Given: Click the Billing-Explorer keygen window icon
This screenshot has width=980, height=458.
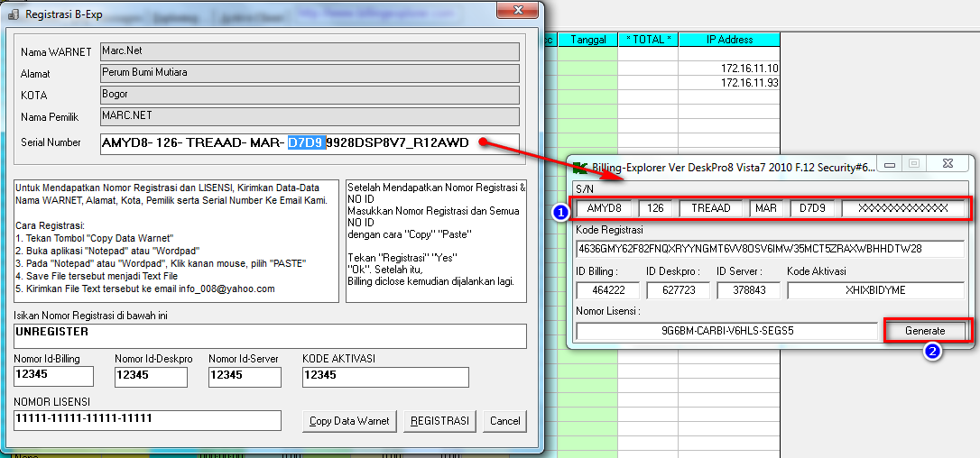Looking at the screenshot, I should pos(579,167).
